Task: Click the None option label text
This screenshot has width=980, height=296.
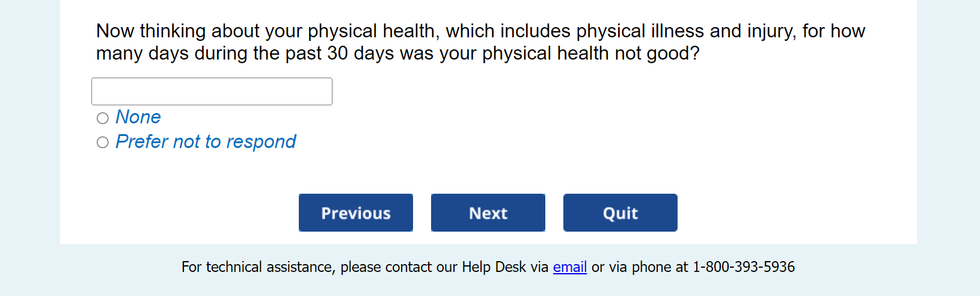Action: (x=138, y=117)
